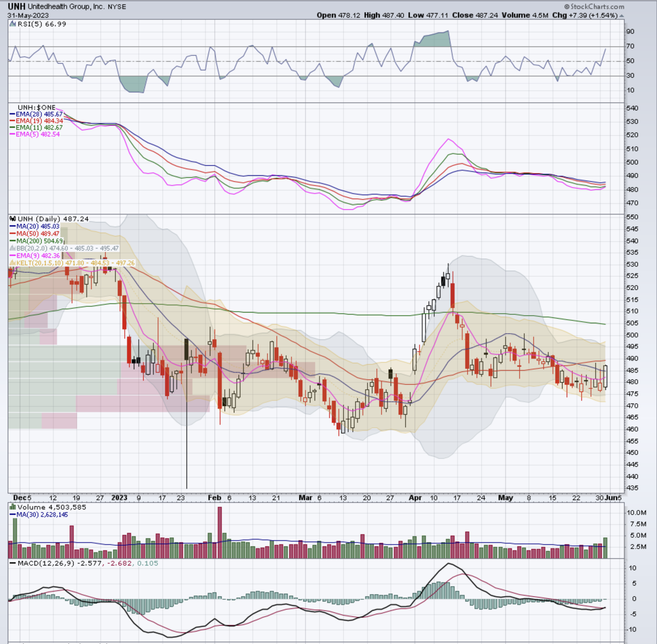Click the final white candlestick on 31 May
657x644 pixels.
(x=605, y=376)
